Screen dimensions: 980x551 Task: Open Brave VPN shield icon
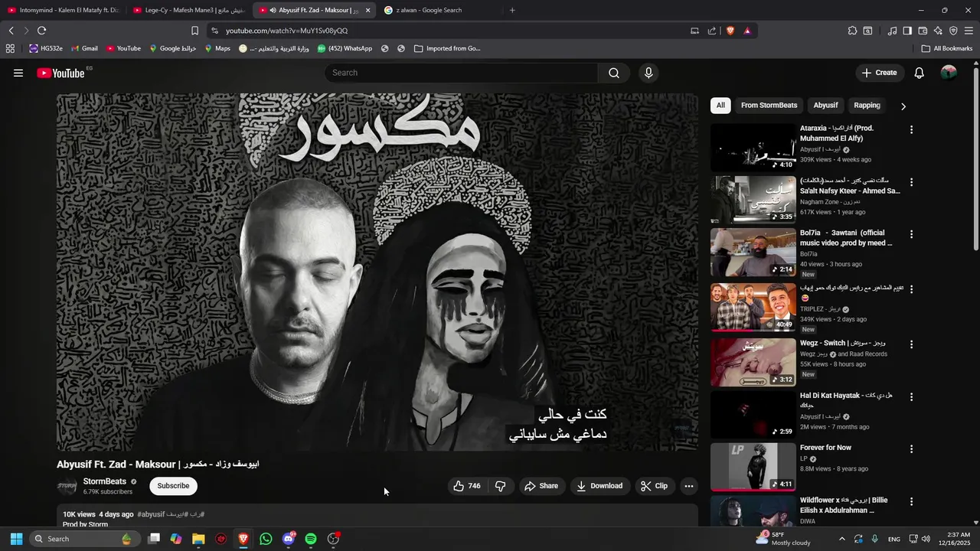click(953, 31)
